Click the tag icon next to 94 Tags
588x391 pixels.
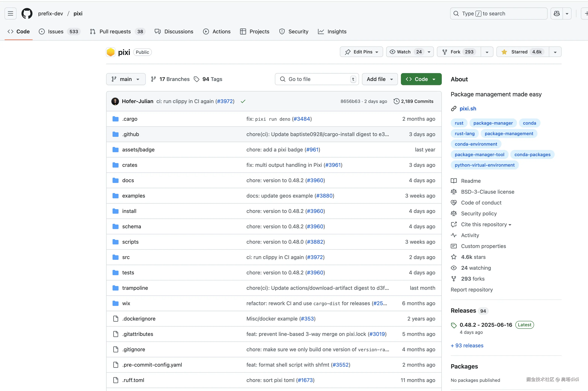tap(197, 79)
